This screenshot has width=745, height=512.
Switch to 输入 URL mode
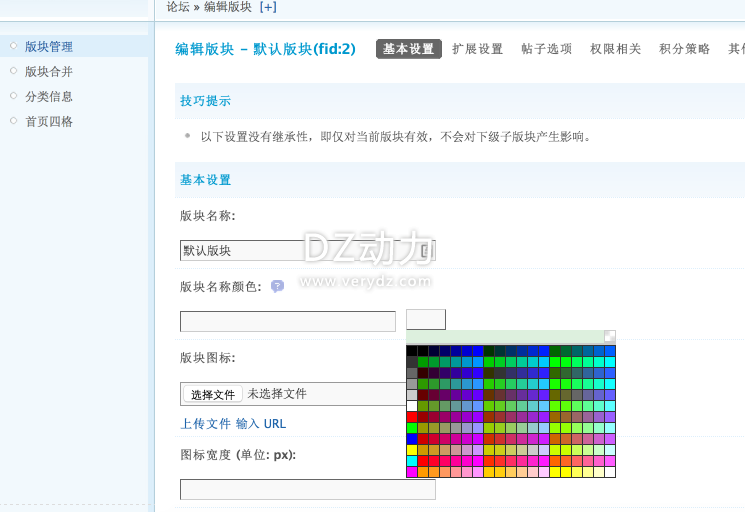point(261,424)
